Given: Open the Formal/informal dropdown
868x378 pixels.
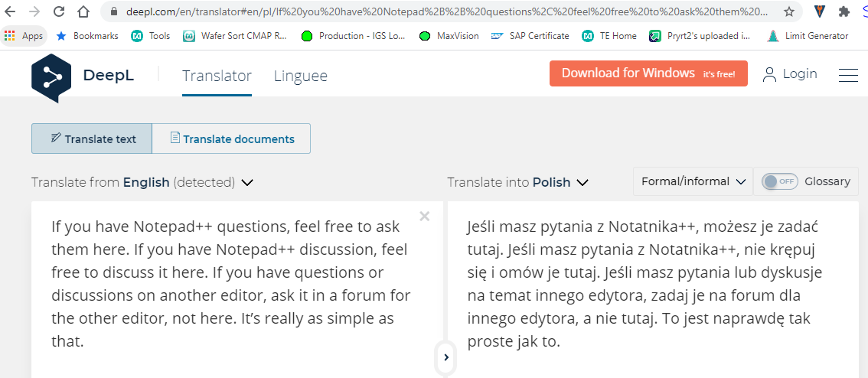Looking at the screenshot, I should [x=693, y=181].
